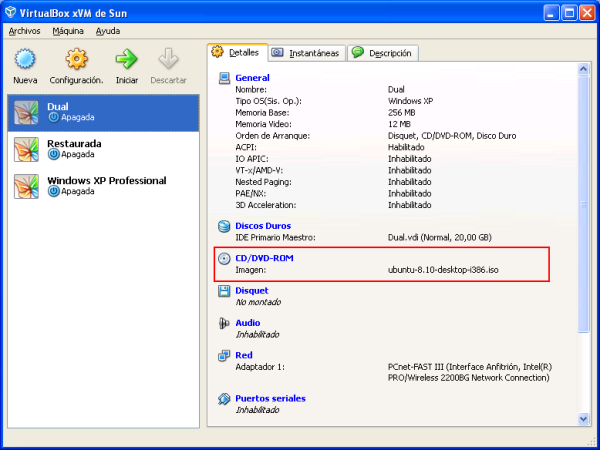Open the Archivos menu
The height and width of the screenshot is (450, 600).
24,31
